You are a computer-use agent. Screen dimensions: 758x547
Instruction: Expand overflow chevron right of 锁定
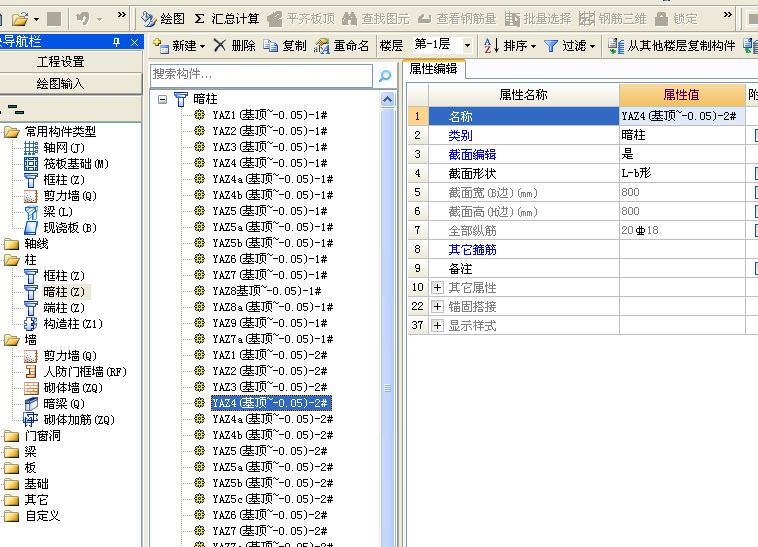point(728,15)
